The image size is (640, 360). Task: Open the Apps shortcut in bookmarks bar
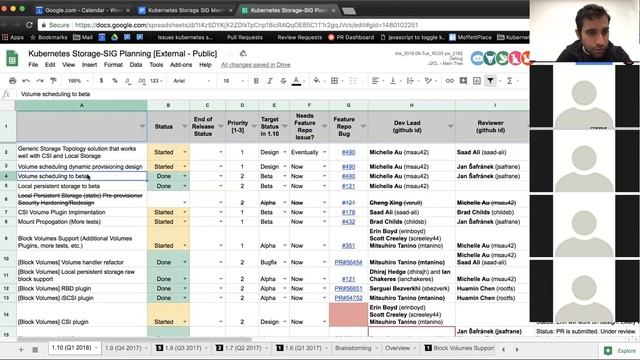tap(13, 37)
